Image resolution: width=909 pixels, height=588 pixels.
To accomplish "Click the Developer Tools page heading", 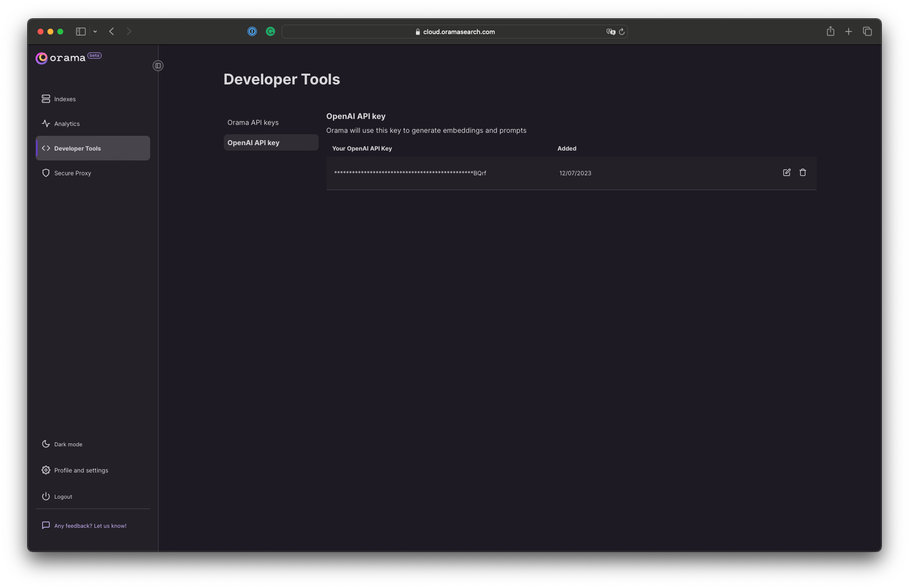I will coord(282,79).
